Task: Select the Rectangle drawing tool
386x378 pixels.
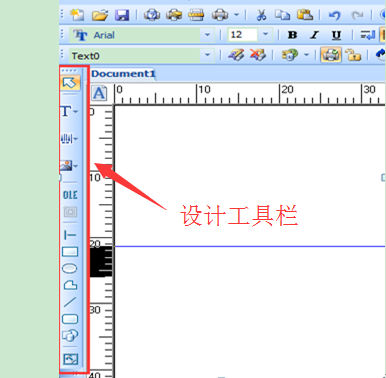Action: click(70, 252)
